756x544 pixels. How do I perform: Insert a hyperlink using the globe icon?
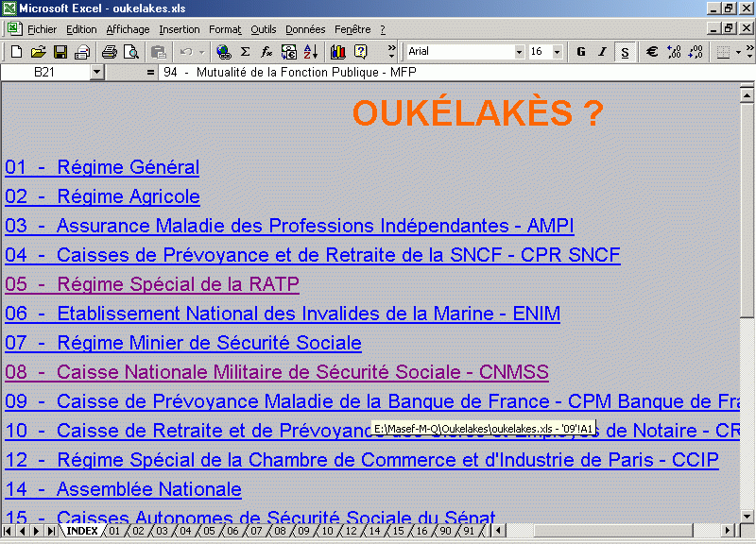coord(223,52)
